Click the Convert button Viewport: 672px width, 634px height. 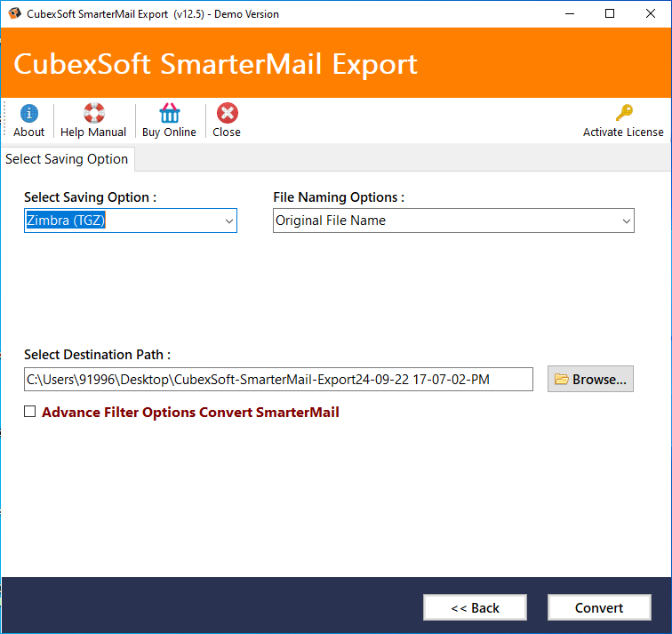tap(599, 607)
